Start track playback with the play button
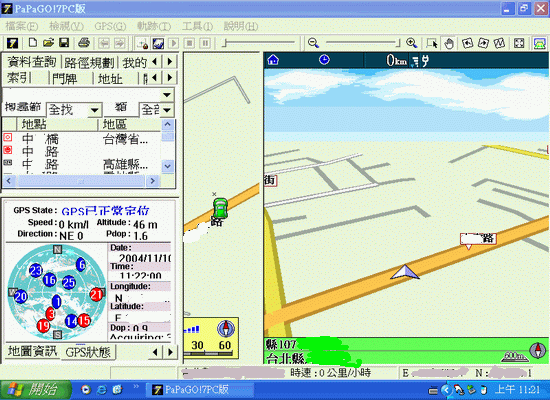This screenshot has width=550, height=400. pyautogui.click(x=174, y=44)
